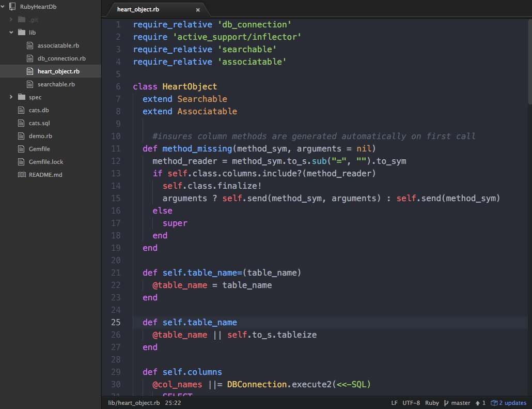The width and height of the screenshot is (532, 409).
Task: Open associatable.rb in the tree view
Action: coord(58,46)
